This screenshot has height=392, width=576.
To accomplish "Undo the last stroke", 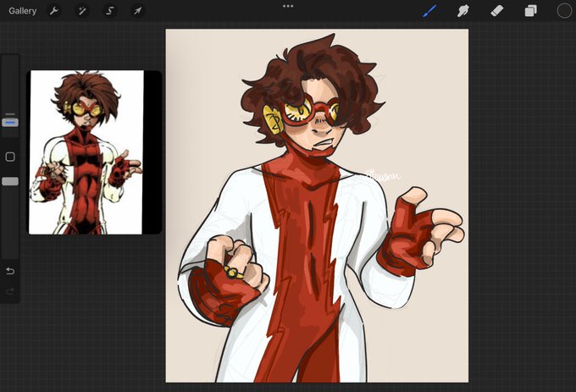I will 10,271.
